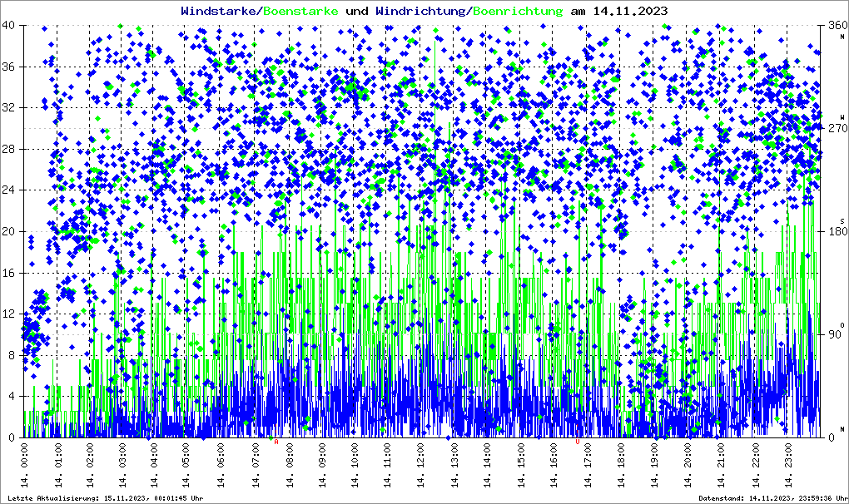Click the '14. 02:00' time axis label
The image size is (849, 504).
[x=90, y=466]
